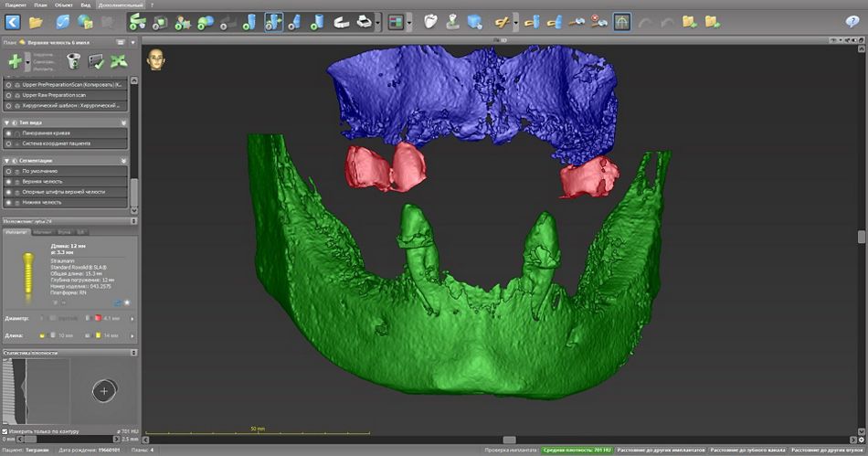
Task: Select the green-blue spheres tool icon
Action: coord(206,22)
